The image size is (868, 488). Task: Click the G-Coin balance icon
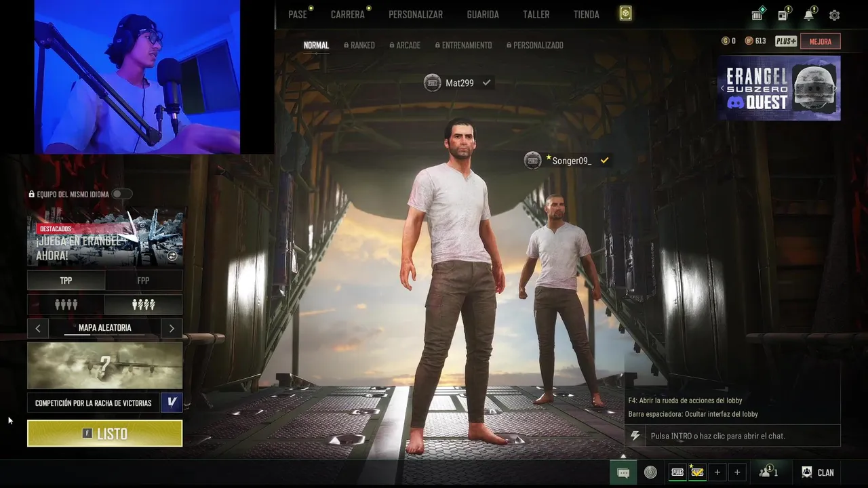tap(726, 41)
